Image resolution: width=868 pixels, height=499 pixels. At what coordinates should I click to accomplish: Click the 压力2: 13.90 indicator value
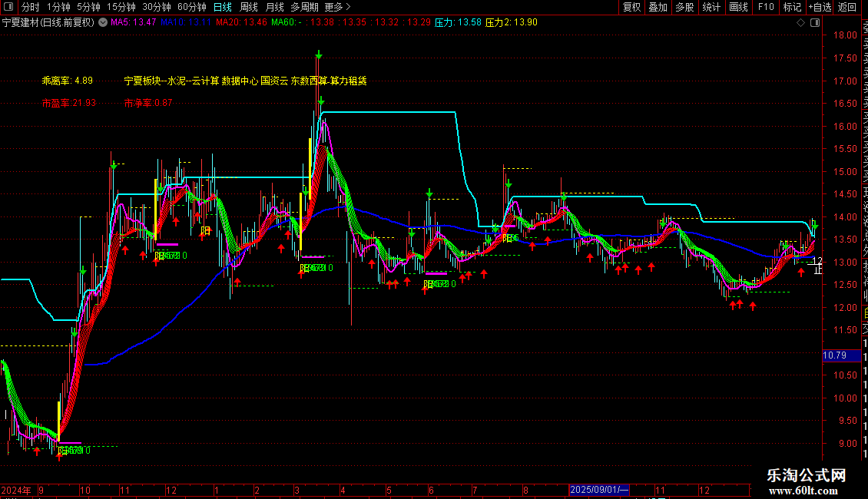click(x=512, y=22)
